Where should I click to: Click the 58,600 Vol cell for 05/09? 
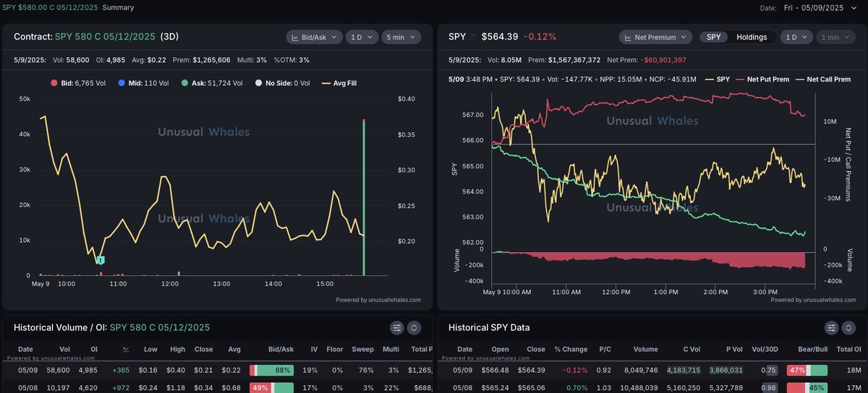(59, 370)
